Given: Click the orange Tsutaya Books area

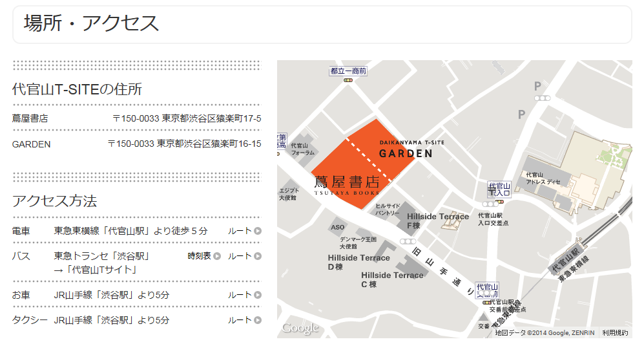Looking at the screenshot, I should pyautogui.click(x=347, y=175).
